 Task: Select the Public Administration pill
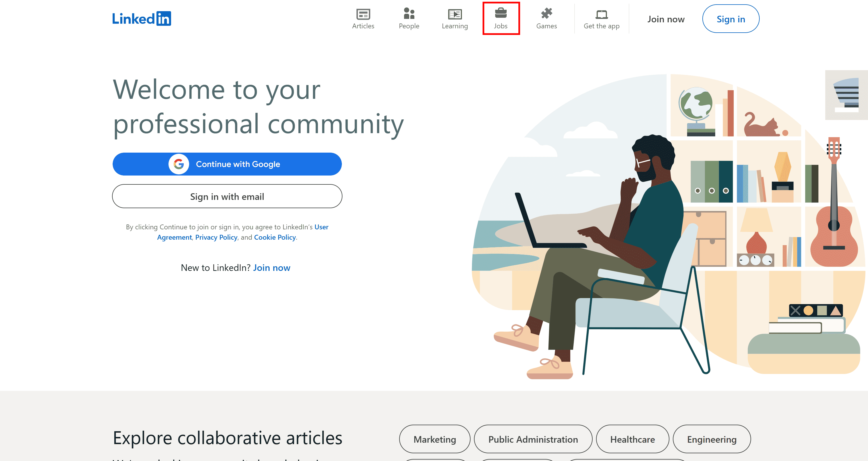pos(533,439)
